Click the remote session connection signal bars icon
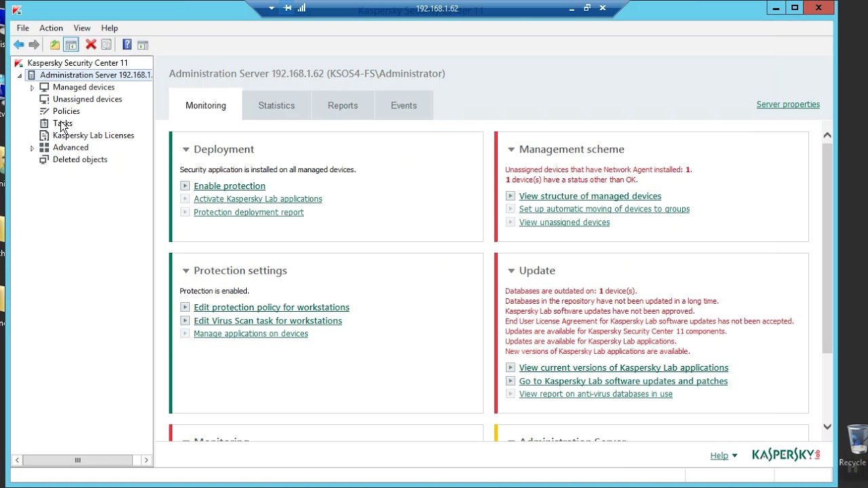Viewport: 868px width, 488px height. coord(302,8)
